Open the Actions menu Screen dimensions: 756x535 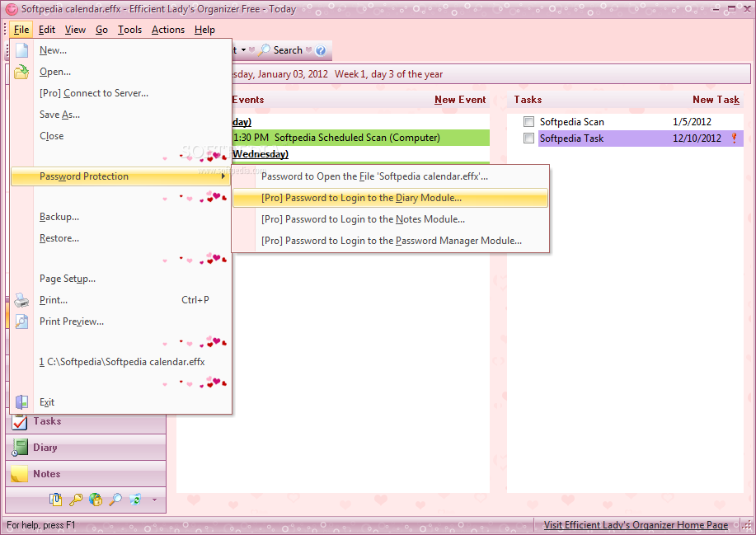168,30
